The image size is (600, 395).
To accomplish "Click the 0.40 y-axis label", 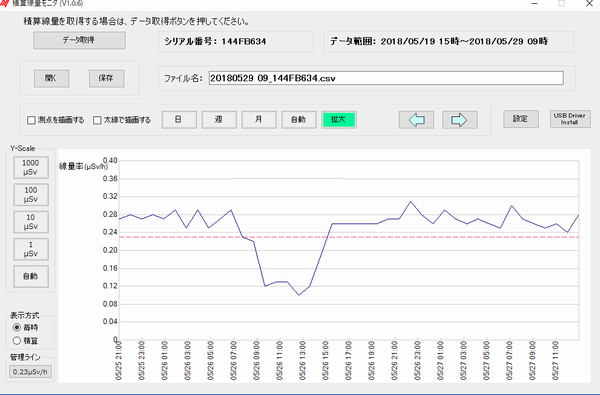I will [110, 161].
